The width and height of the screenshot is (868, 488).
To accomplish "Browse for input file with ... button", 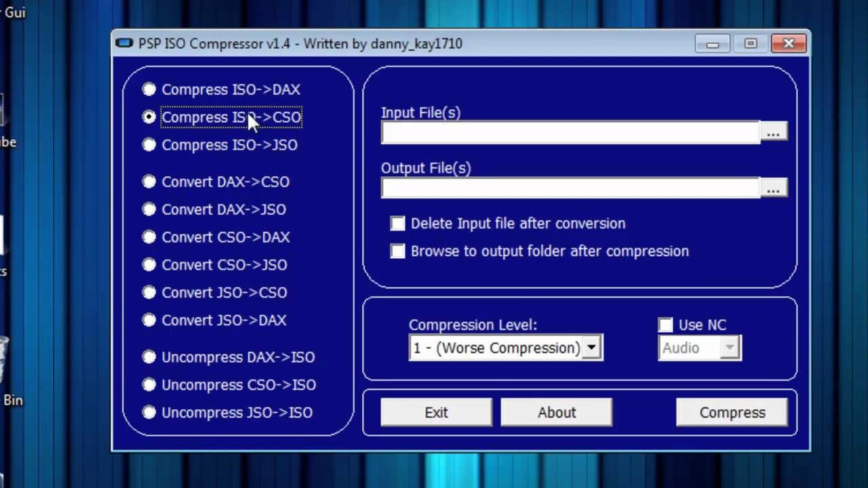I will [774, 132].
